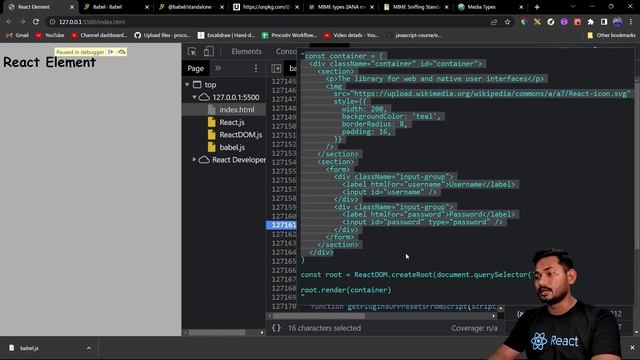The width and height of the screenshot is (640, 360).
Task: Click the pretty print braces icon
Action: click(276, 328)
